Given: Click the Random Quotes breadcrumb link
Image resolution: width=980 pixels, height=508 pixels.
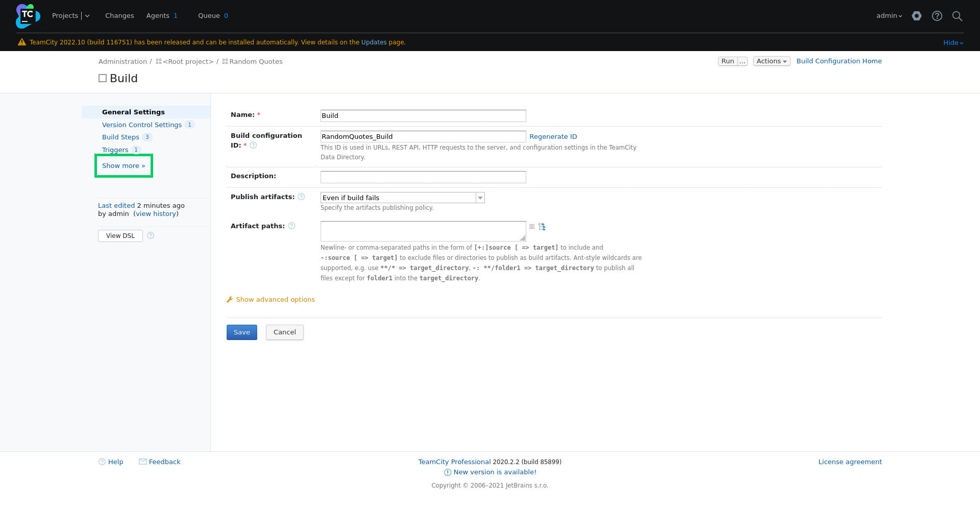Looking at the screenshot, I should click(x=256, y=61).
